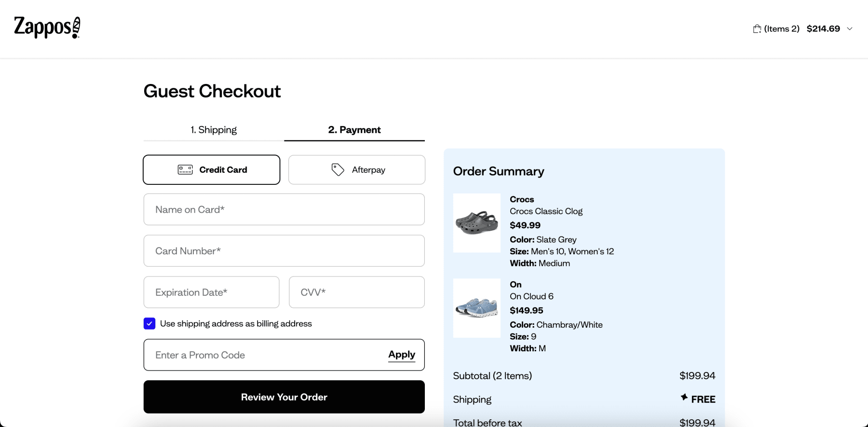Focus the Card Number field
The height and width of the screenshot is (427, 868).
[x=284, y=251]
